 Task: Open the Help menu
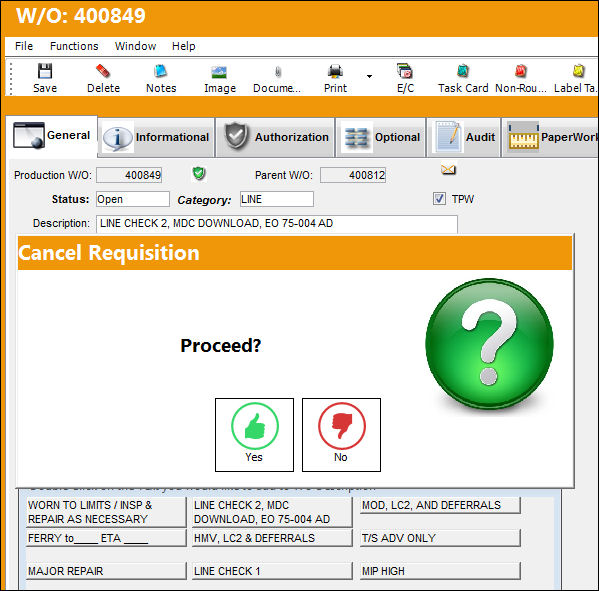(183, 46)
